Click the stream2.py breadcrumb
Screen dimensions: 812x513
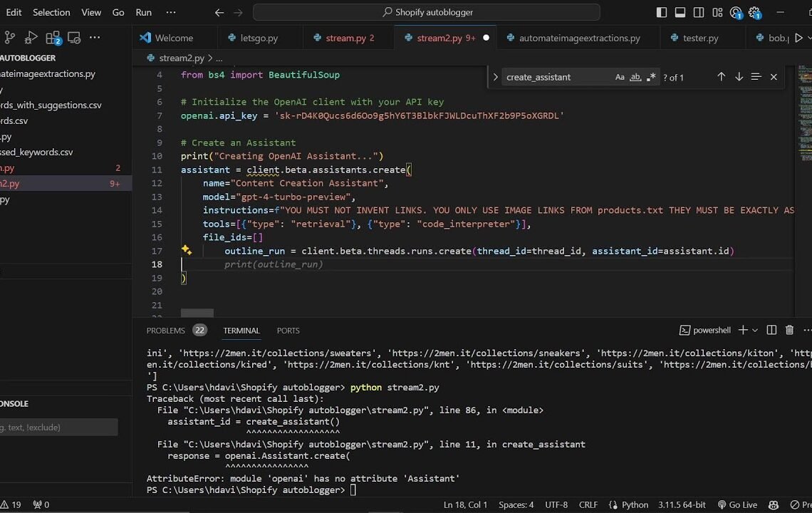click(x=181, y=58)
